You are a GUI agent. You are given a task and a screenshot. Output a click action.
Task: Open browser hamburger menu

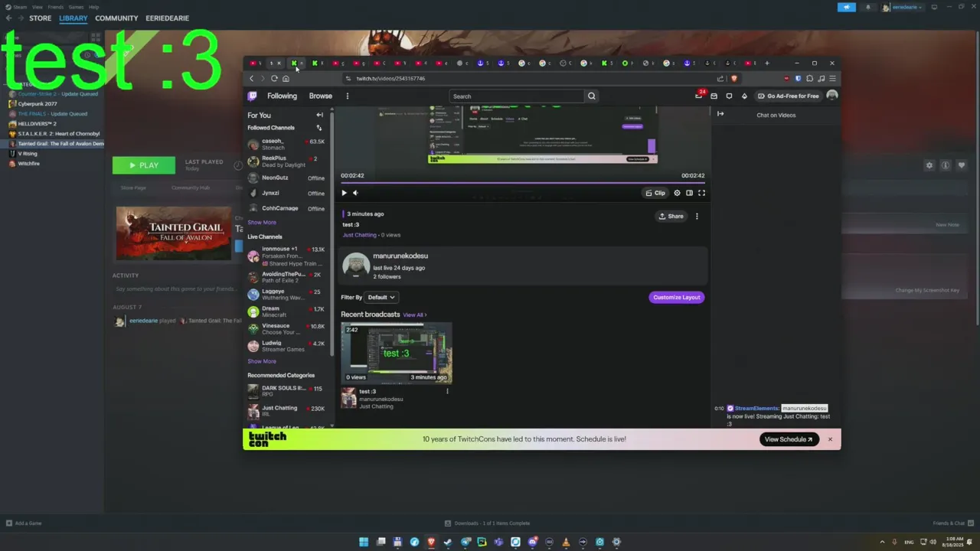(833, 78)
